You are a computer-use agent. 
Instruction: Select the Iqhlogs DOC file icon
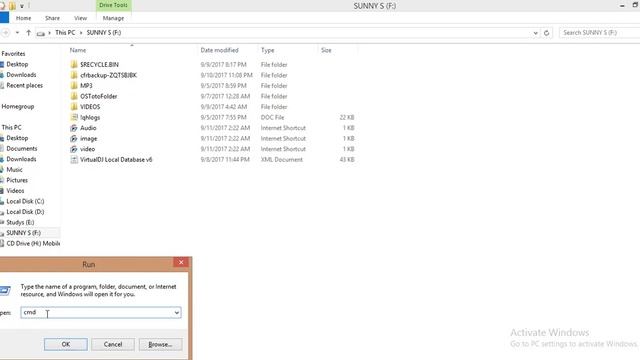click(x=74, y=118)
